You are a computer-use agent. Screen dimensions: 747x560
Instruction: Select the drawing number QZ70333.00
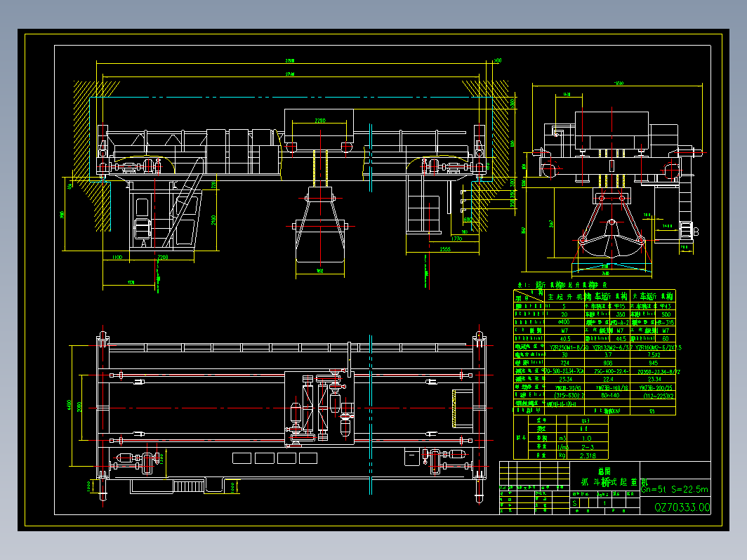coord(682,507)
